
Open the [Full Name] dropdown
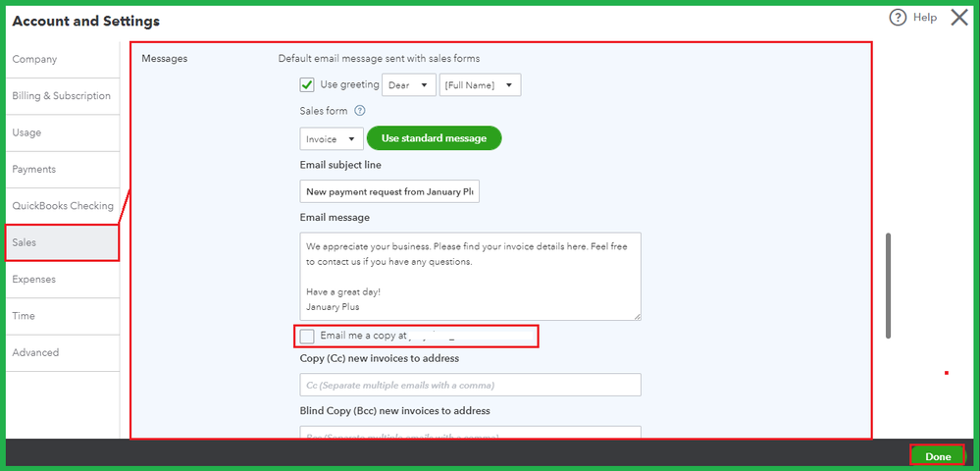(480, 85)
